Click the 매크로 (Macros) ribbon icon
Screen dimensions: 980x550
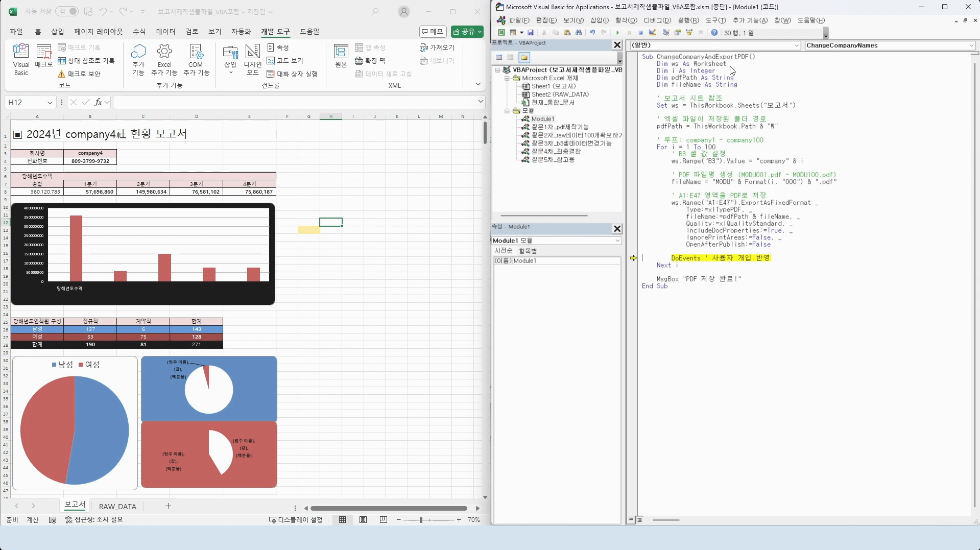click(x=44, y=56)
